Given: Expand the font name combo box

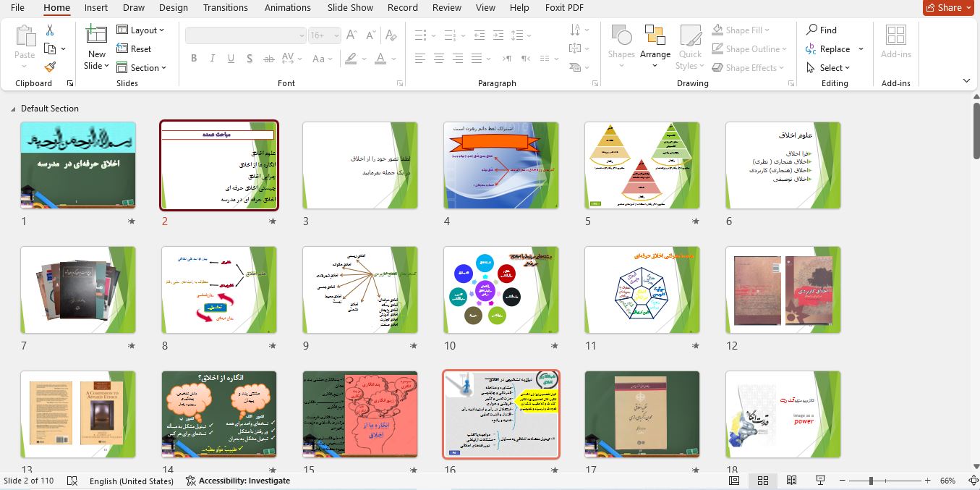Looking at the screenshot, I should pos(302,35).
